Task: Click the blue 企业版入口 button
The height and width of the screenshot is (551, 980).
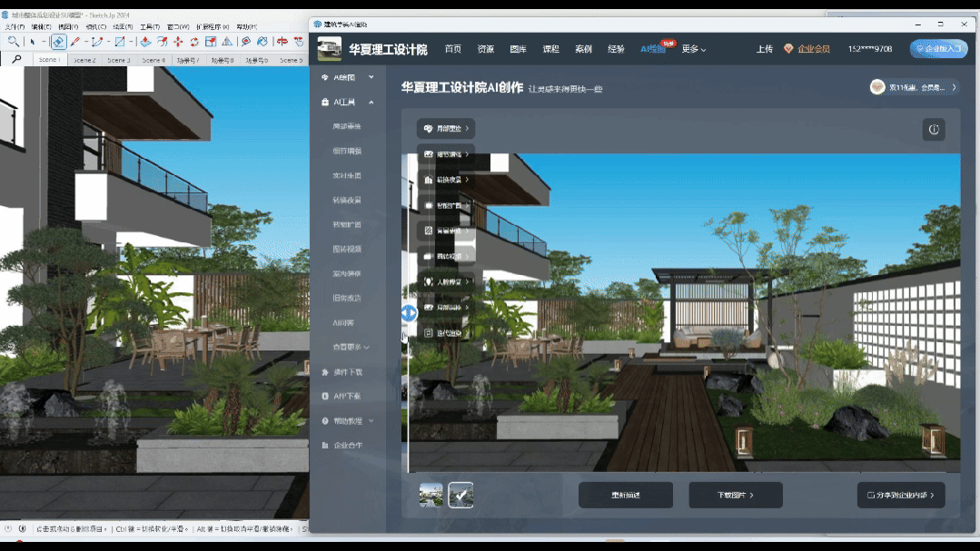Action: pos(939,49)
